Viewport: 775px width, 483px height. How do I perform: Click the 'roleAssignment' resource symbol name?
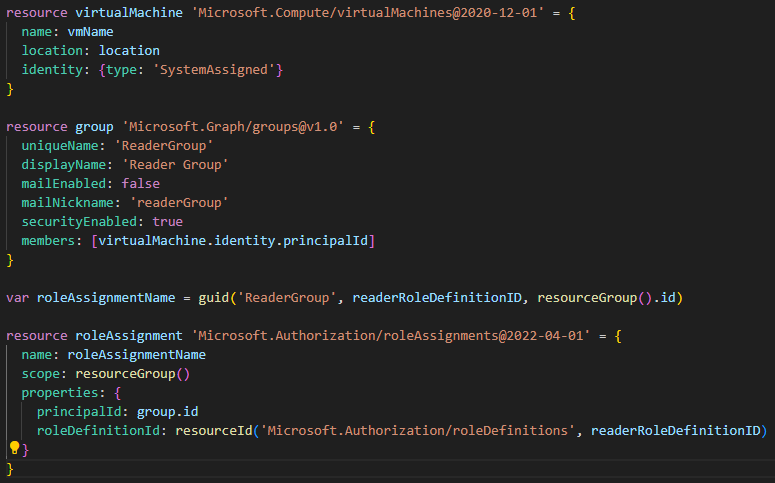(x=129, y=336)
